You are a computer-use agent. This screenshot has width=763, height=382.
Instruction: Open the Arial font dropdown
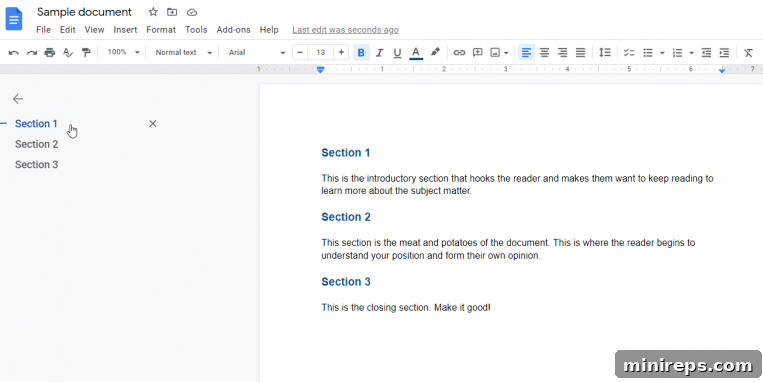(x=256, y=52)
